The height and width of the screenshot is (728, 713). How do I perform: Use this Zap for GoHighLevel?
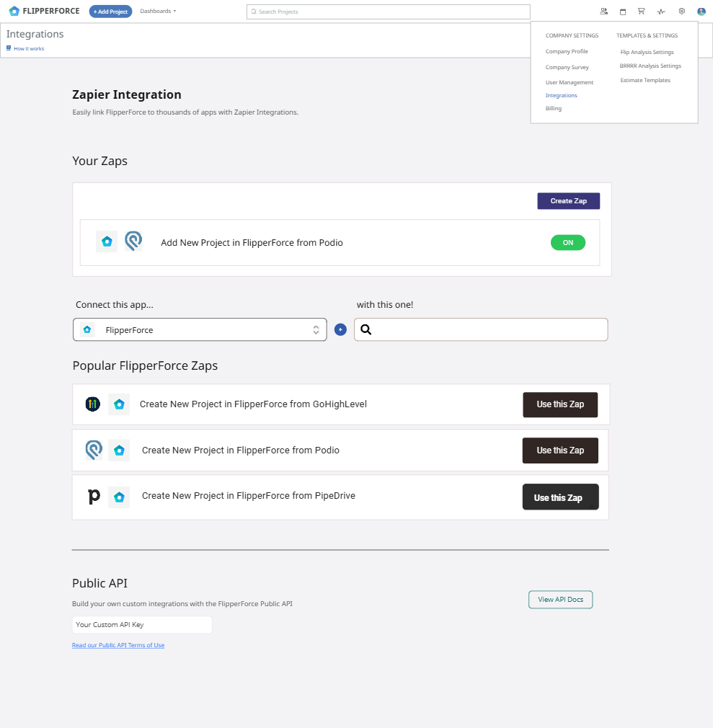(560, 405)
